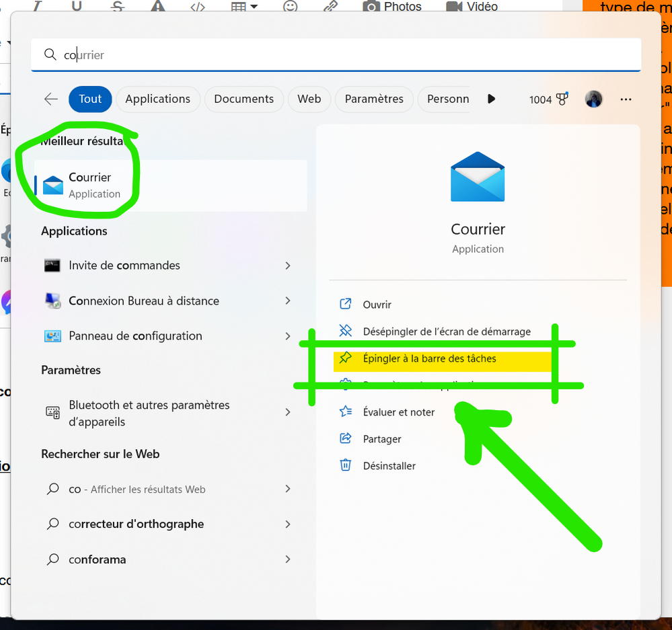Viewport: 672px width, 630px height.
Task: Expand the conforama web suggestion
Action: (x=288, y=559)
